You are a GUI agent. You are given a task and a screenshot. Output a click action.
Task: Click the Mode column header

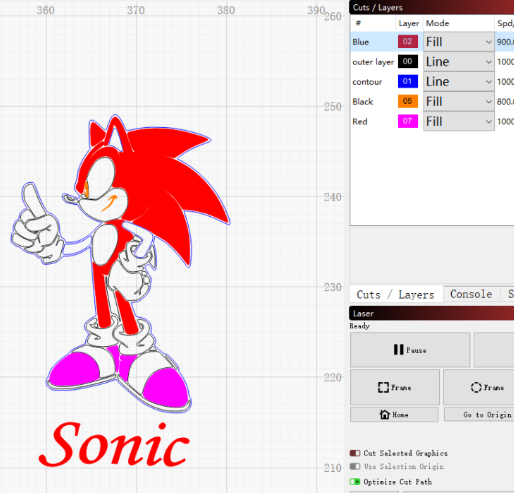click(x=458, y=23)
